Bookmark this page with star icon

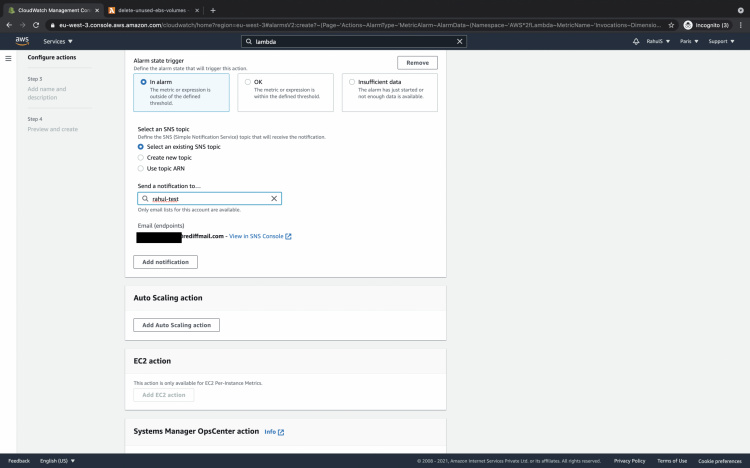(670, 25)
